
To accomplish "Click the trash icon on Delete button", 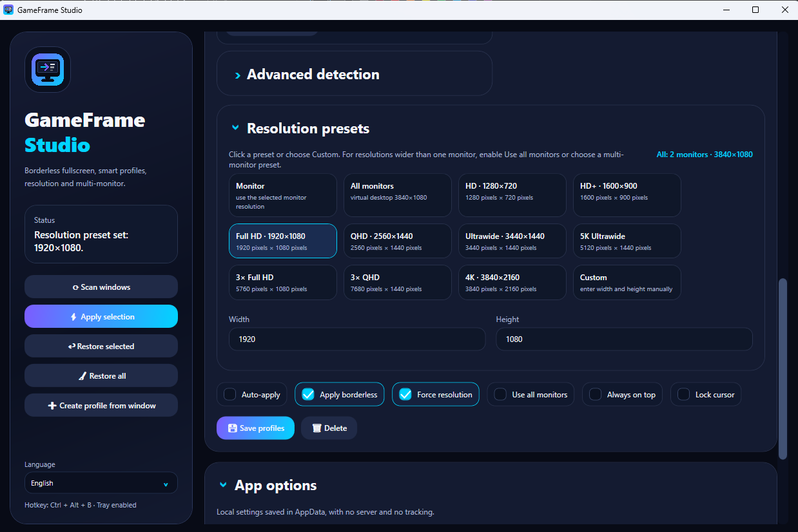I will [x=316, y=428].
